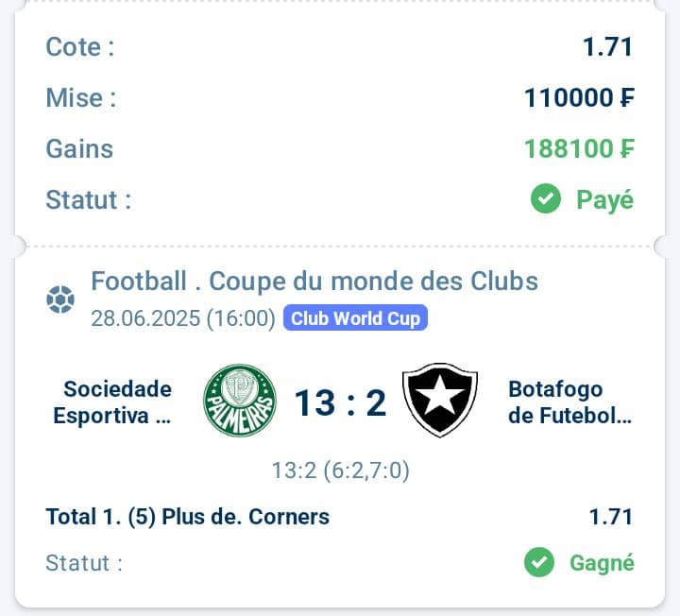Click the Gains amount 188100 ₣
Screen dimensions: 680x616
(579, 148)
